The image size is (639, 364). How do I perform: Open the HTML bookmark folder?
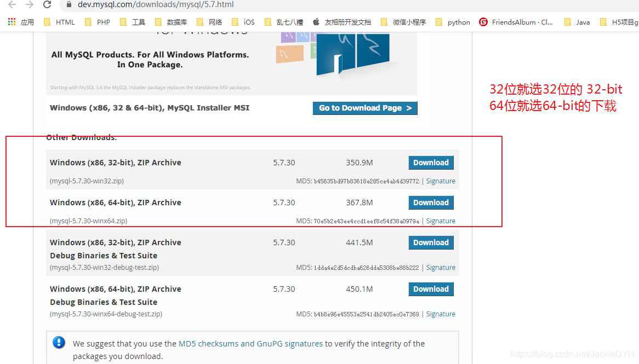[59, 22]
